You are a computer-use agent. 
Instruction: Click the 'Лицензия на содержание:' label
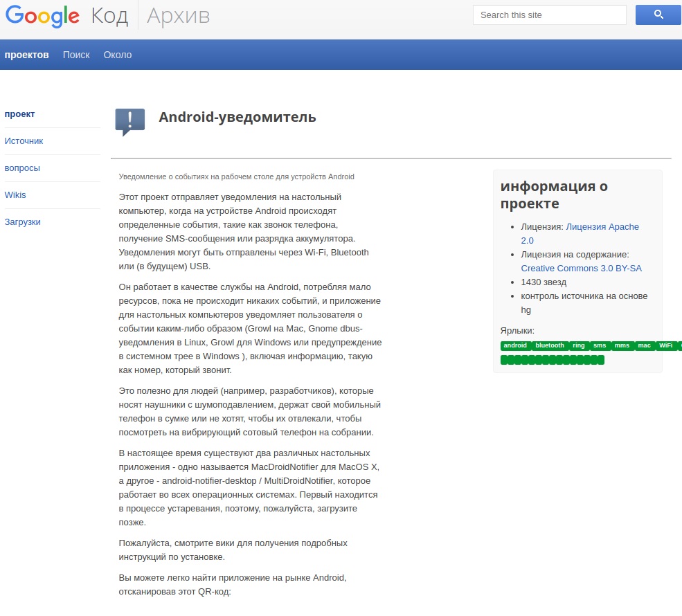[575, 254]
